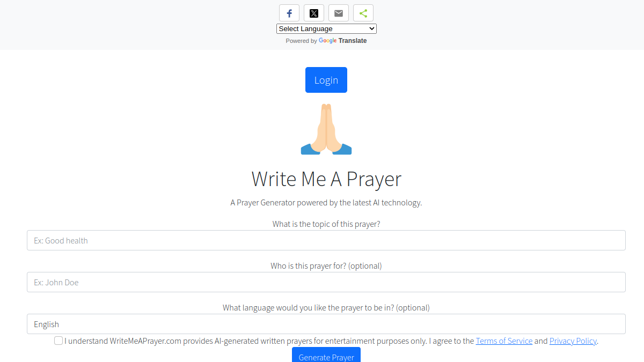Image resolution: width=644 pixels, height=362 pixels.
Task: Open the Privacy Policy link
Action: tap(573, 341)
